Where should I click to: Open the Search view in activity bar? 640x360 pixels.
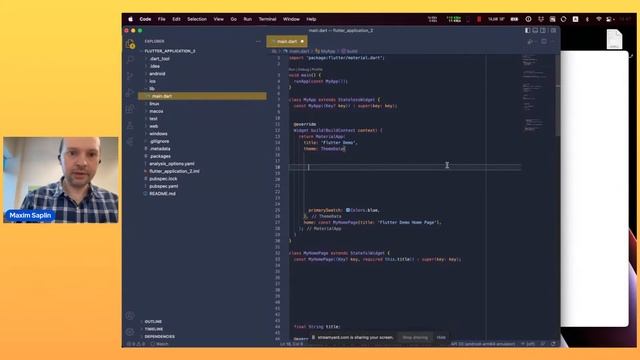(x=130, y=60)
